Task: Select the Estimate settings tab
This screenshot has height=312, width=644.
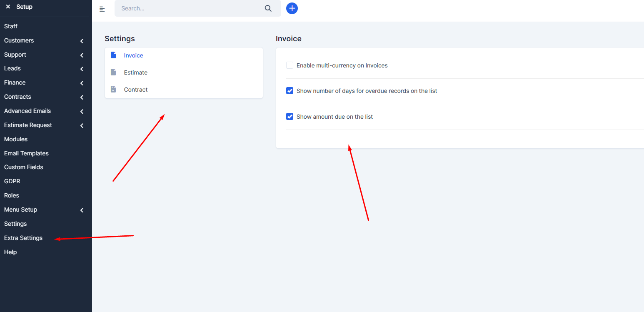Action: click(184, 72)
